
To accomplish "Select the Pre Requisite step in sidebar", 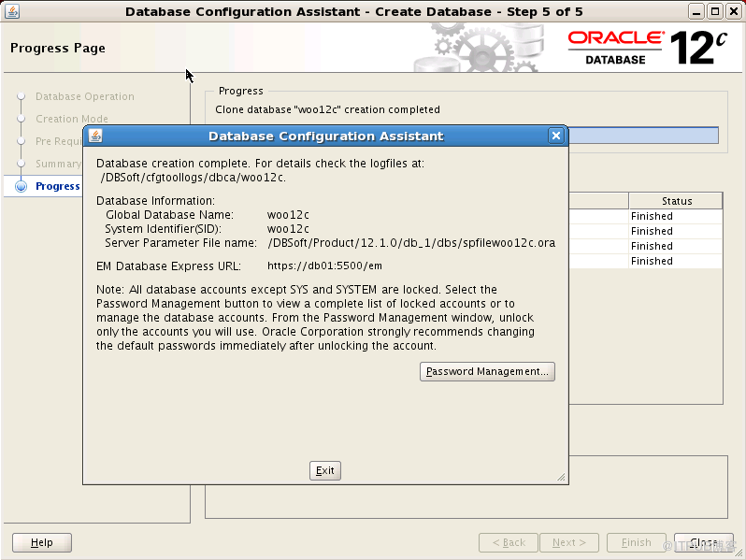I will [59, 141].
